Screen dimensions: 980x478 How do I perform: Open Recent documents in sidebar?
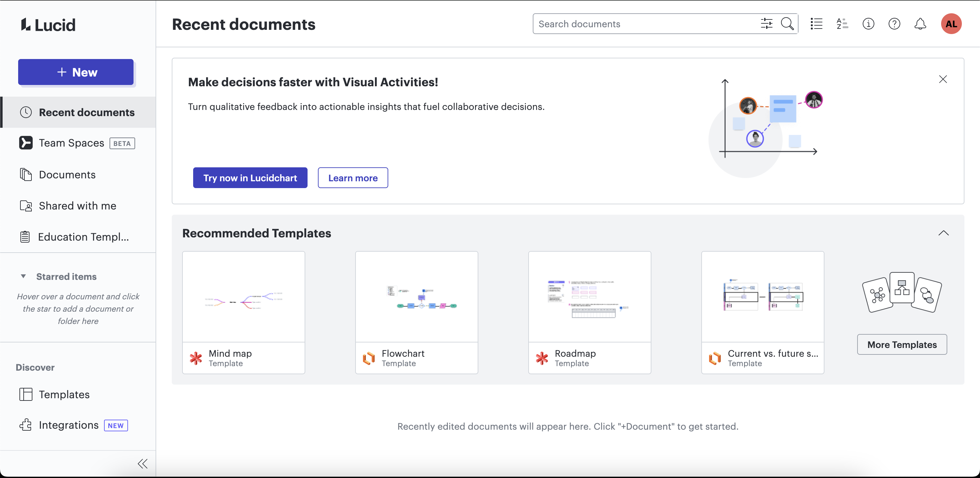(78, 112)
